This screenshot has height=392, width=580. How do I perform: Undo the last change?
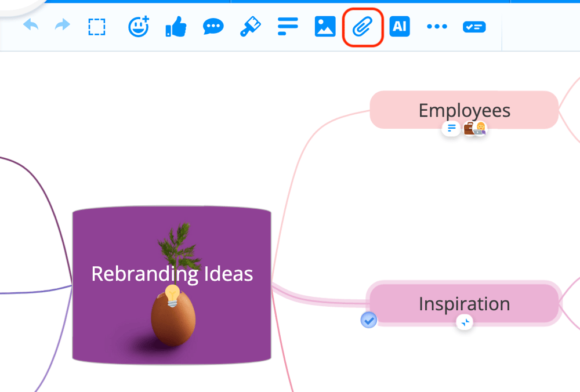[31, 26]
